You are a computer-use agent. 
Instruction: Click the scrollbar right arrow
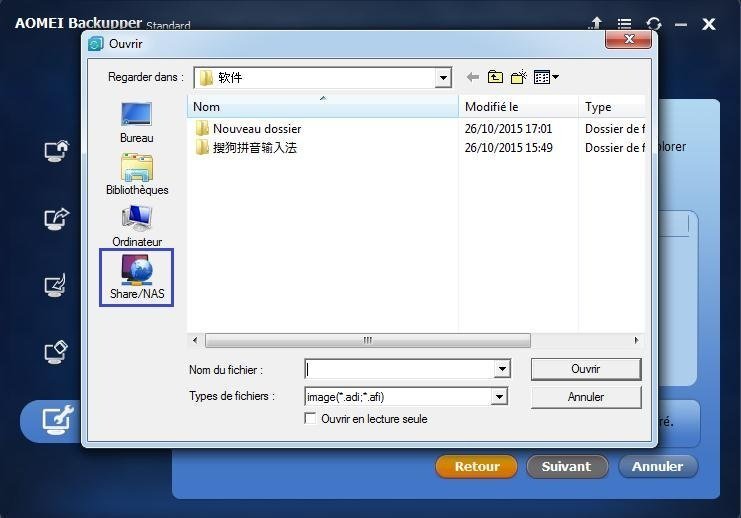coord(637,340)
